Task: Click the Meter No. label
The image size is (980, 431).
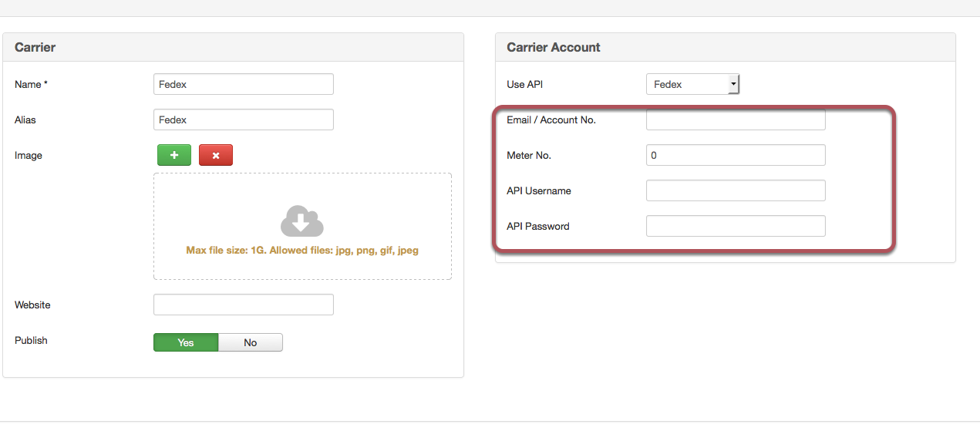Action: [529, 155]
